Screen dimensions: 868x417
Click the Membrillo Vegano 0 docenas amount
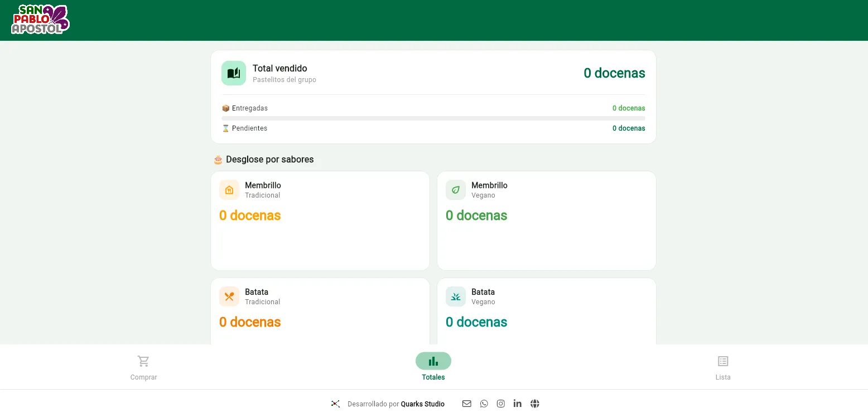476,215
